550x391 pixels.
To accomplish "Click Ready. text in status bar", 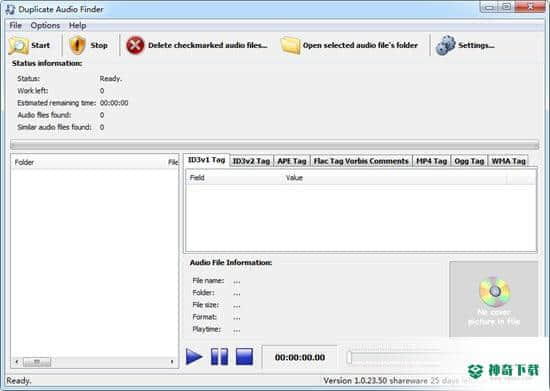I will point(19,380).
